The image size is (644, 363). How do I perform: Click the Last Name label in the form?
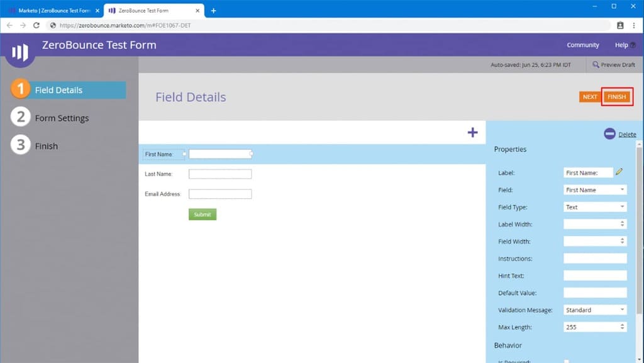(158, 174)
